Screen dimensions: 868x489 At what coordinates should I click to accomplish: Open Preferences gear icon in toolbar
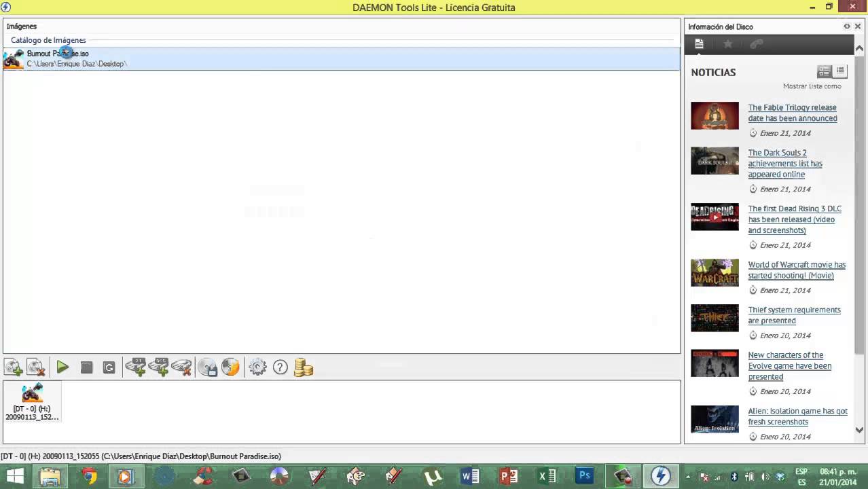(257, 367)
